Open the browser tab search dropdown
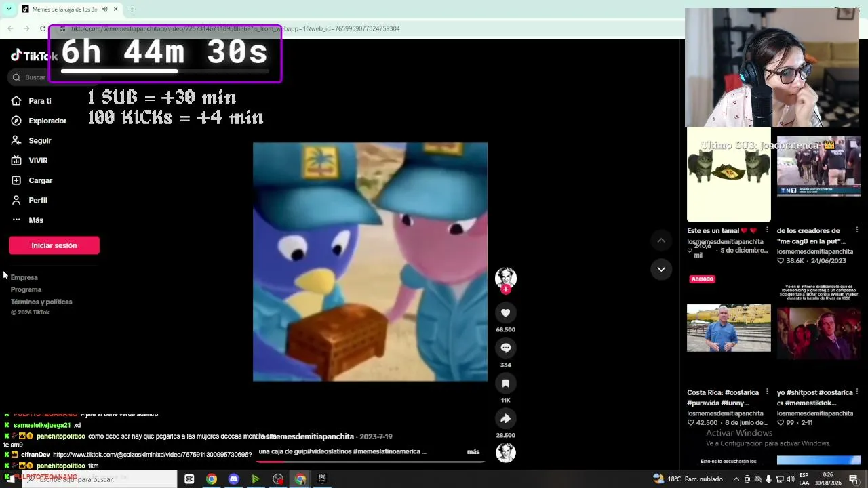Viewport: 868px width, 488px height. click(x=9, y=9)
